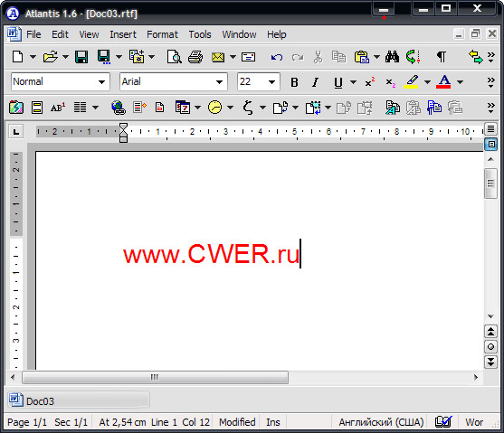
Task: Click the vertical scrollbar thumb
Action: tap(490, 184)
